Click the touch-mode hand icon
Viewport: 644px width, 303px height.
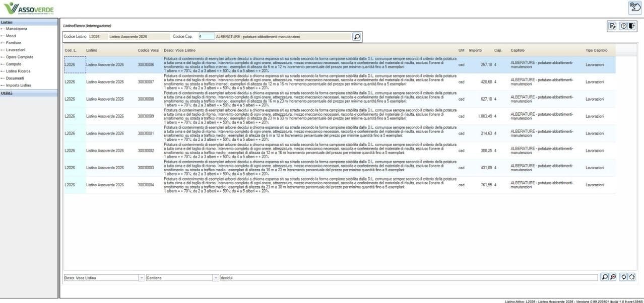[634, 7]
